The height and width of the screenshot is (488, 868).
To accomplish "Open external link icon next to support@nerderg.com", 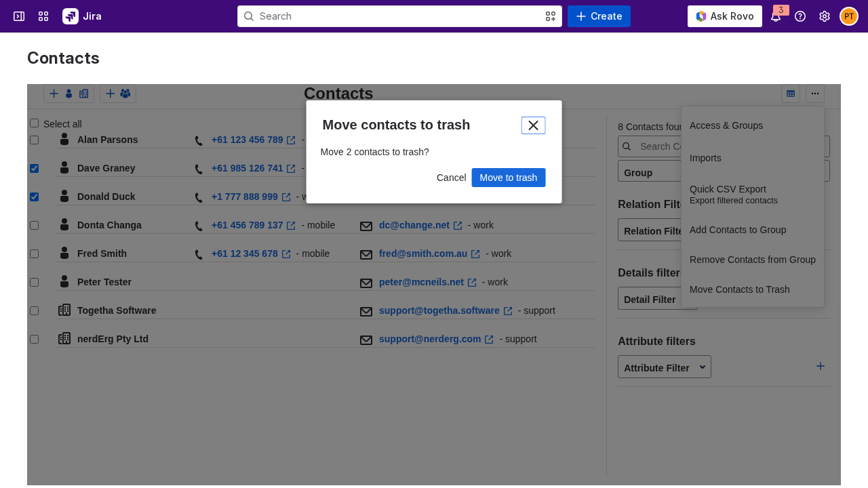I will [489, 340].
